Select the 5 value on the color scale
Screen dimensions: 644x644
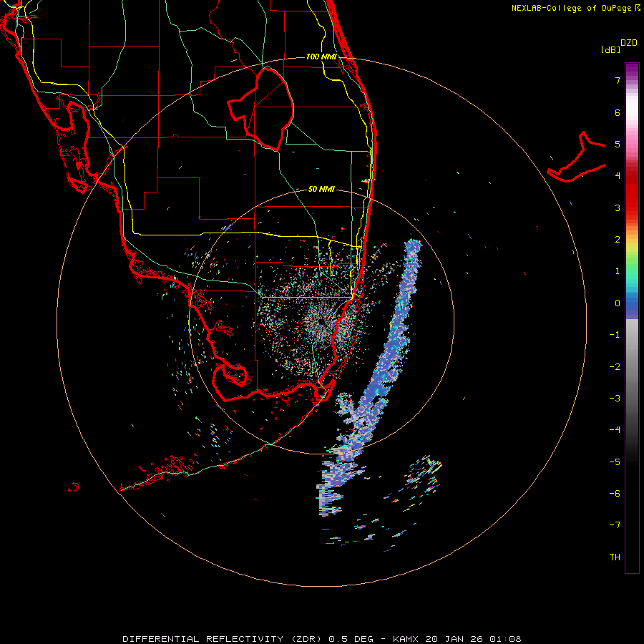618,144
